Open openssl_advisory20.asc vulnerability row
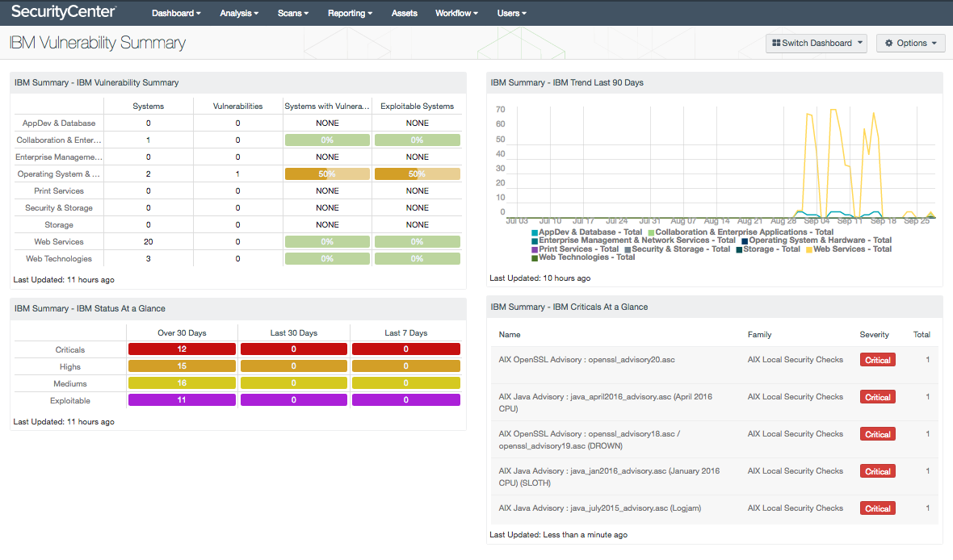The image size is (953, 560). tap(715, 365)
